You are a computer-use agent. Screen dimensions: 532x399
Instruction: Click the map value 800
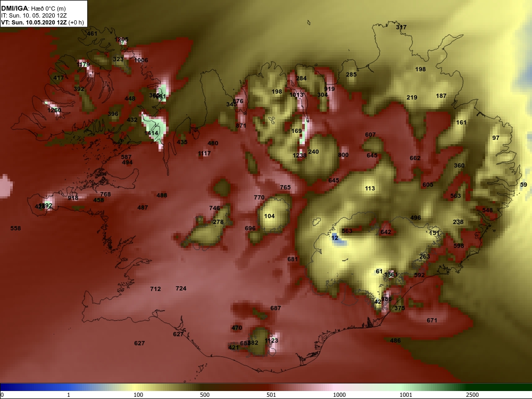(x=343, y=155)
